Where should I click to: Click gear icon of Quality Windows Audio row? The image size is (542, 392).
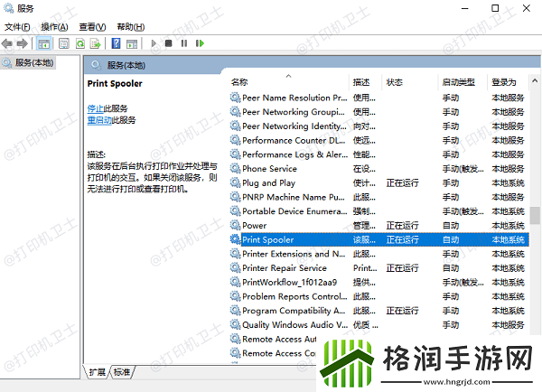point(235,324)
